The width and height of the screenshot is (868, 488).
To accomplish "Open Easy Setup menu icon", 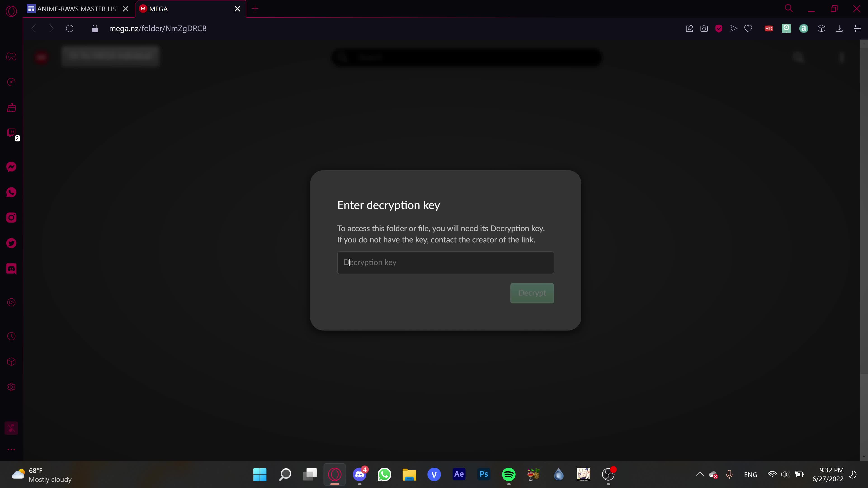I will (x=857, y=29).
